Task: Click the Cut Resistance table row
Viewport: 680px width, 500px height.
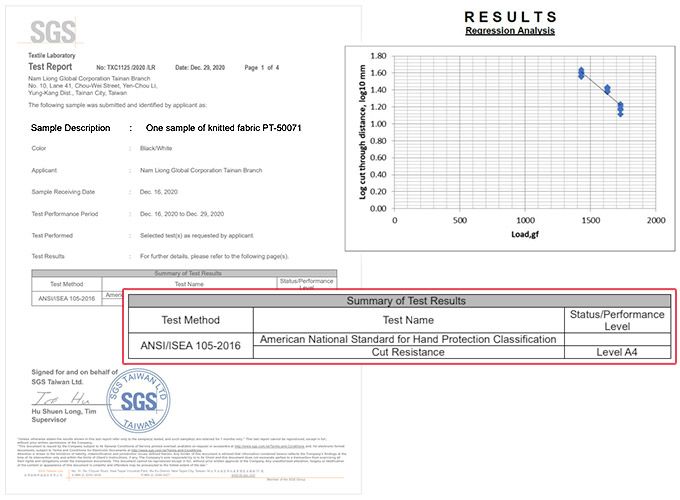Action: [x=408, y=352]
